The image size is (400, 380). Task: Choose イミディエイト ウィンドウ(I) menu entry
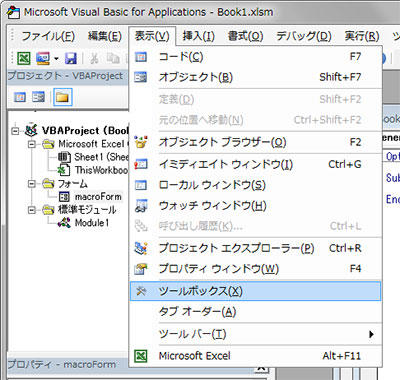point(255,164)
